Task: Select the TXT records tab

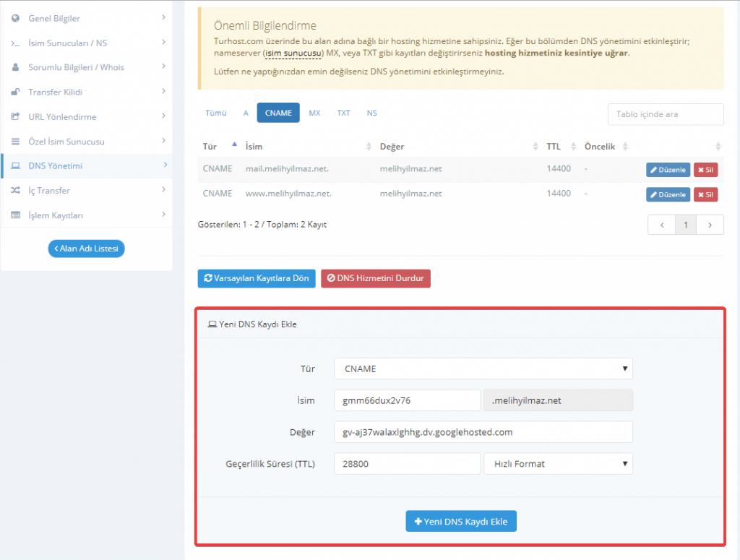Action: tap(343, 113)
